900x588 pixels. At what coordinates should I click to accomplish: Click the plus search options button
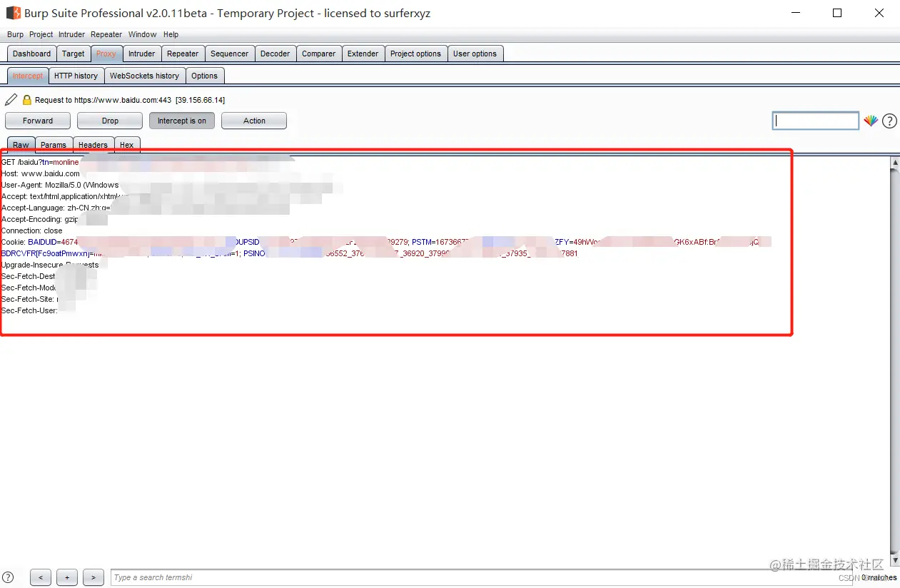67,577
